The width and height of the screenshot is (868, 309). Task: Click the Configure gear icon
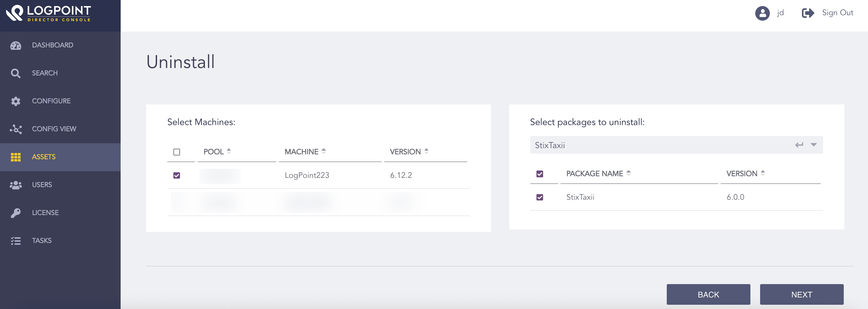(x=15, y=101)
